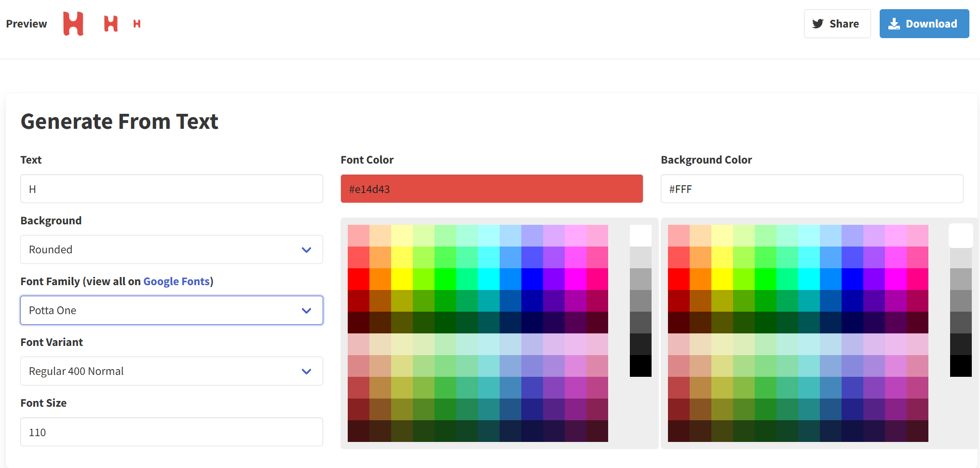Pick white swatch atop Font Color grayscale column

click(640, 235)
